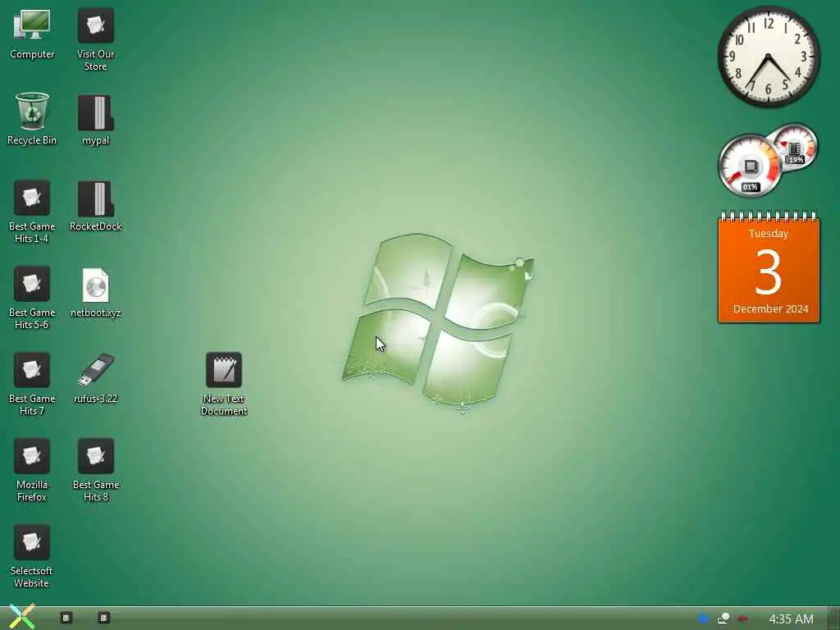Select the Visit Our Store shortcut

point(95,39)
